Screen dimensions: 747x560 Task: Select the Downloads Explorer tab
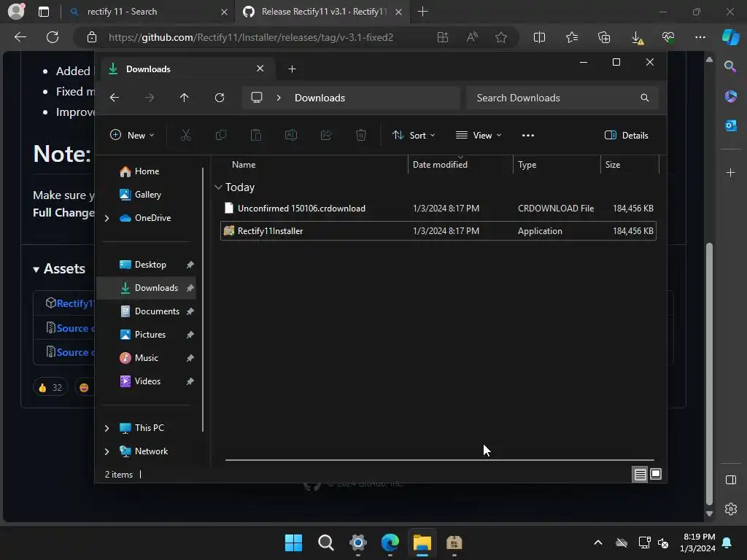pyautogui.click(x=186, y=69)
